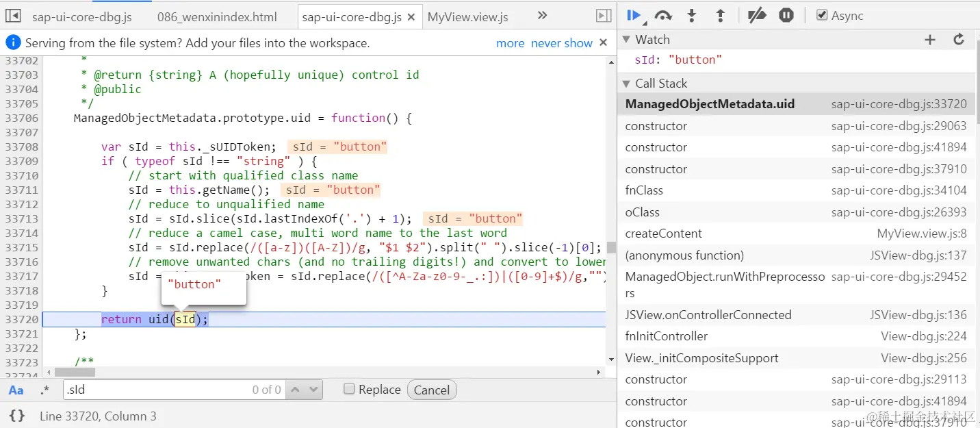980x428 pixels.
Task: Select JSView.onControllerConnected stack frame
Action: pos(796,315)
